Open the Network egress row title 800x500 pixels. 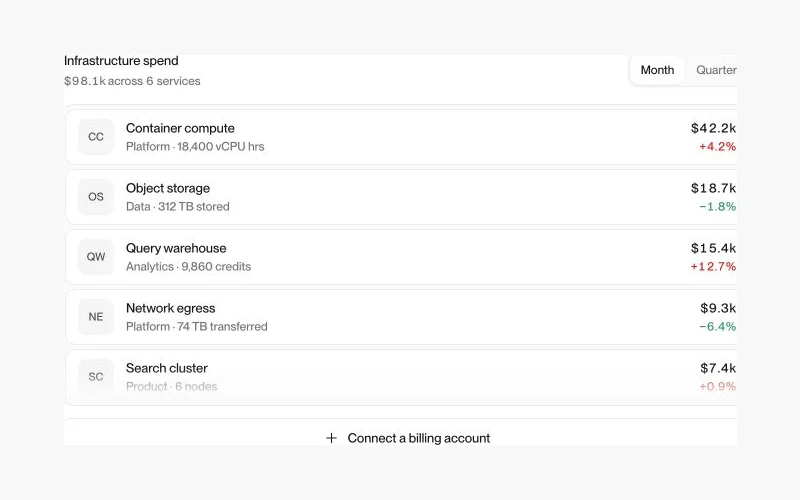click(x=170, y=308)
